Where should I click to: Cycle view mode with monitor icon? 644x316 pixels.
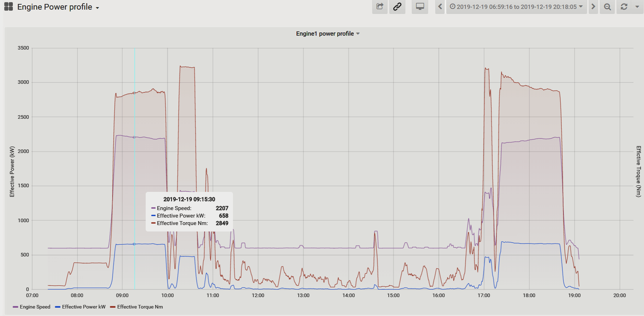click(420, 6)
